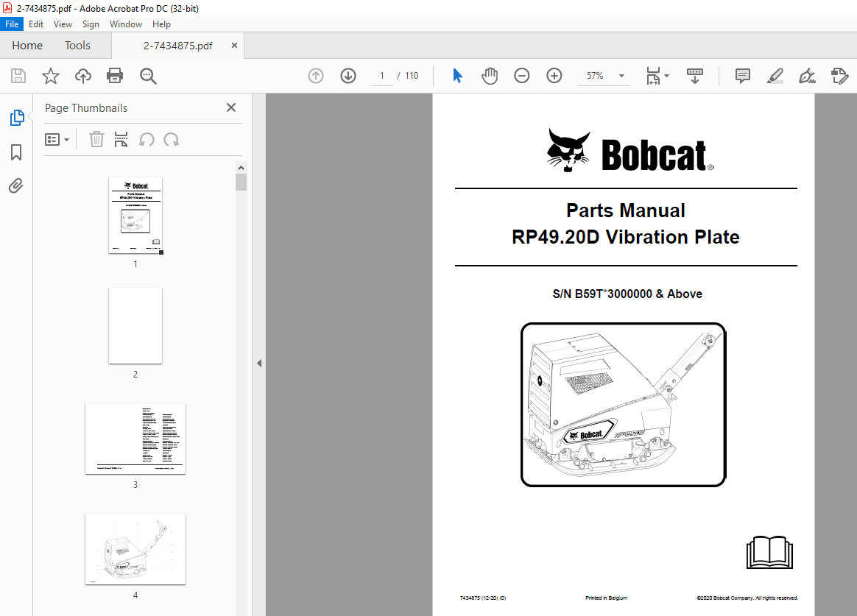
Task: Switch to the Tools tab
Action: 77,46
